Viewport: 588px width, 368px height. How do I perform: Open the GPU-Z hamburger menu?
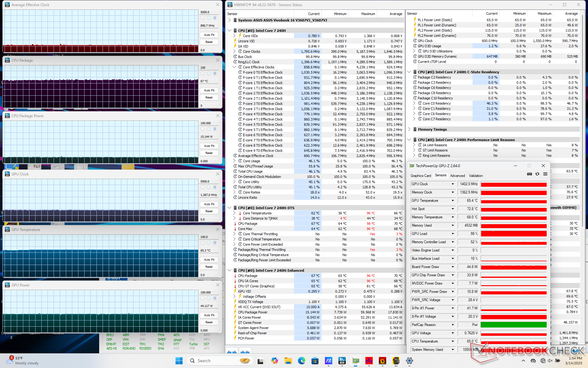[x=545, y=174]
